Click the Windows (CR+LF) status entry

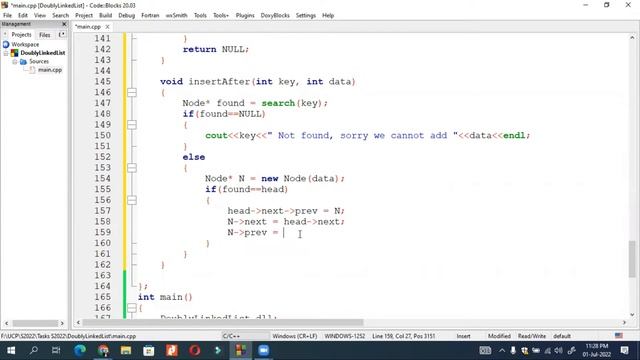295,336
